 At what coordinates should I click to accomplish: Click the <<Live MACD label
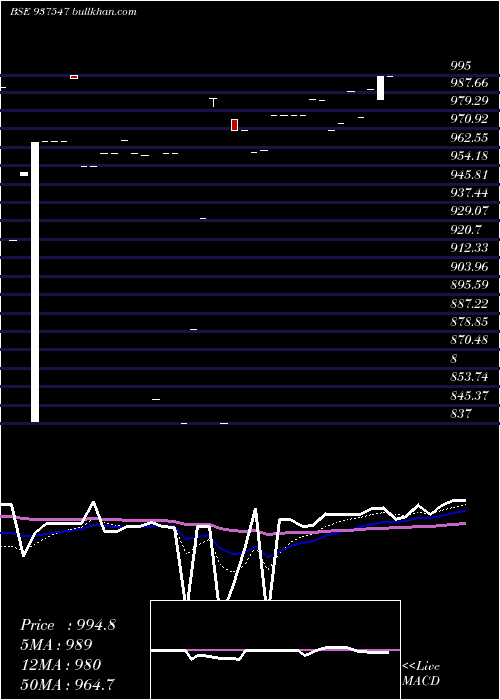(421, 673)
